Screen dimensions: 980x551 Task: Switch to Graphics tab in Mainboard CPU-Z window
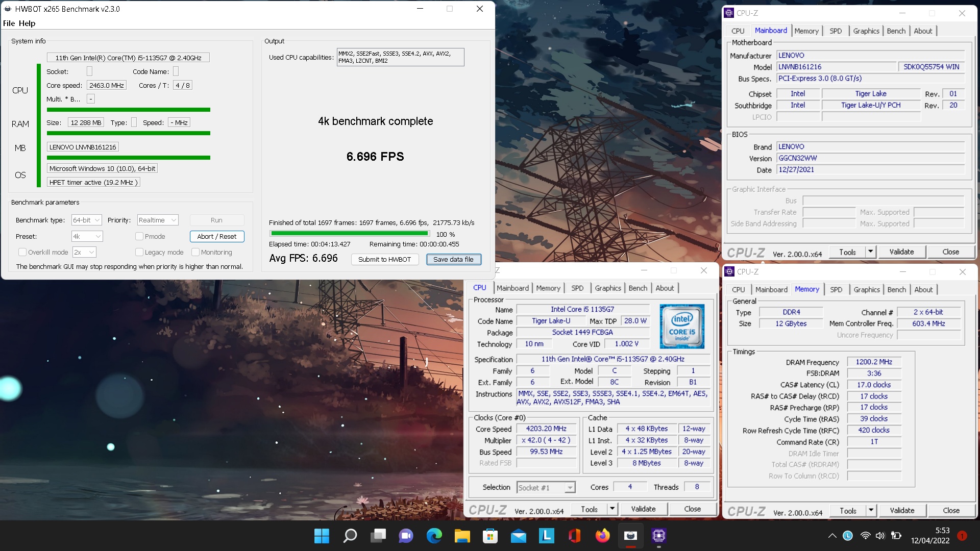(866, 31)
